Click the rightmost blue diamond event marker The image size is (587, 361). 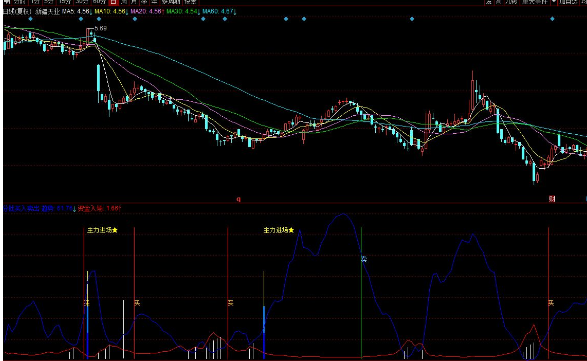(x=552, y=19)
